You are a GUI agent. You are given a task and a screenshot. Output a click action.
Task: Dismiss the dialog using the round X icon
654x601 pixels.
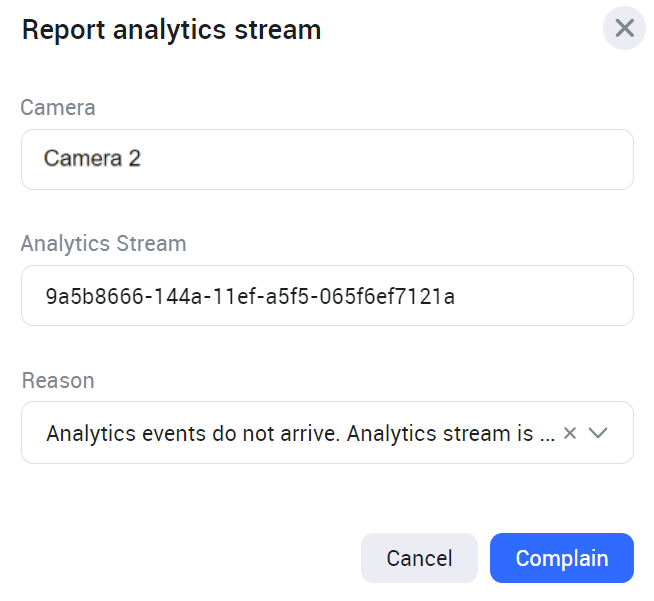(624, 28)
